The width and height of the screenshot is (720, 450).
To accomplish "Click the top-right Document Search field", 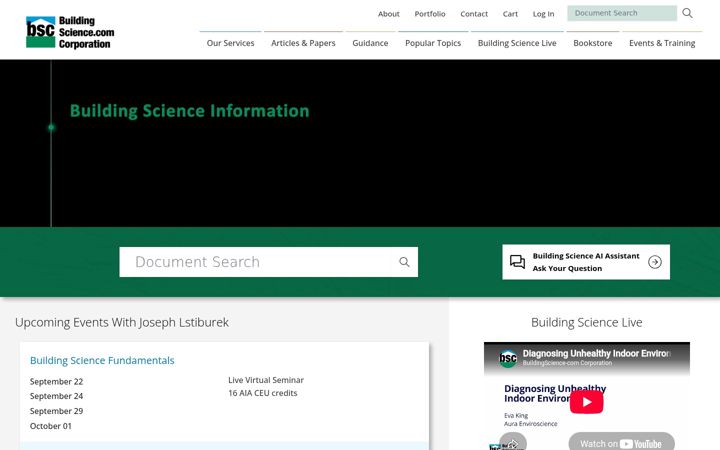I will pos(622,13).
